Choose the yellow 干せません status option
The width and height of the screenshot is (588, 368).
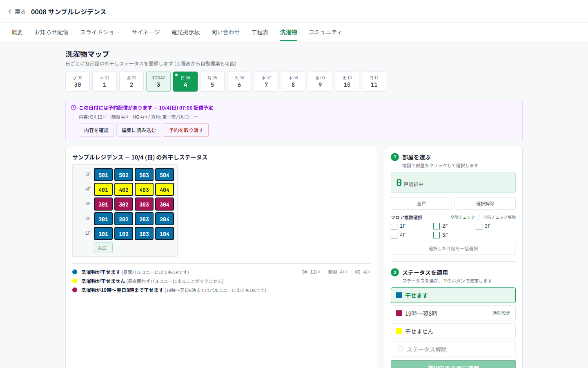point(453,331)
